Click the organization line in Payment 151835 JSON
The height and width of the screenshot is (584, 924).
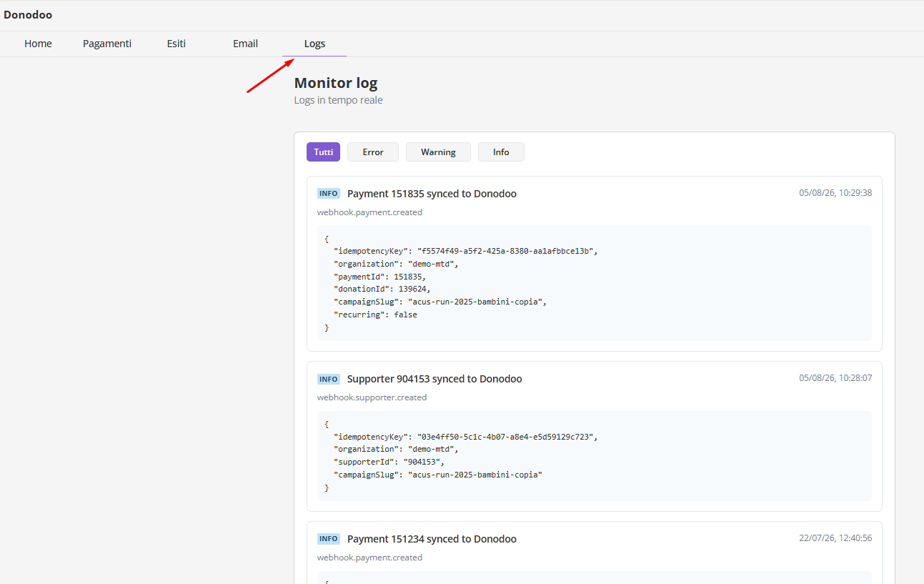click(x=395, y=264)
